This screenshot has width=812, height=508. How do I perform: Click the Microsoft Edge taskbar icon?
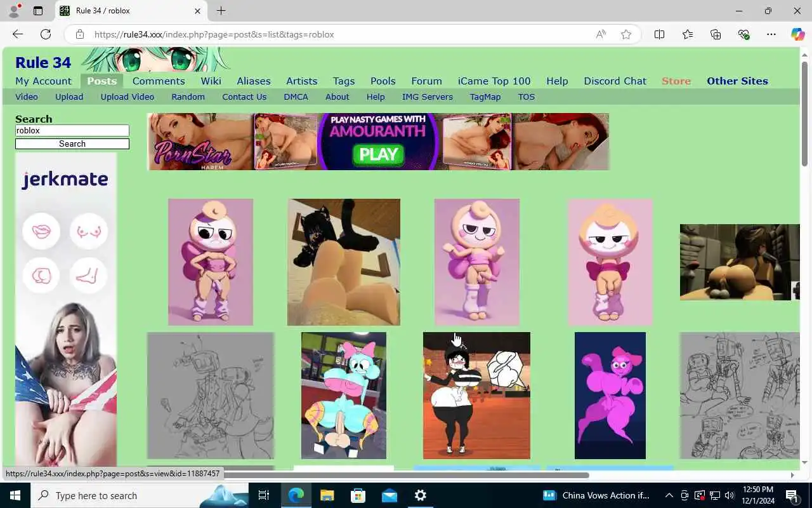pyautogui.click(x=296, y=495)
